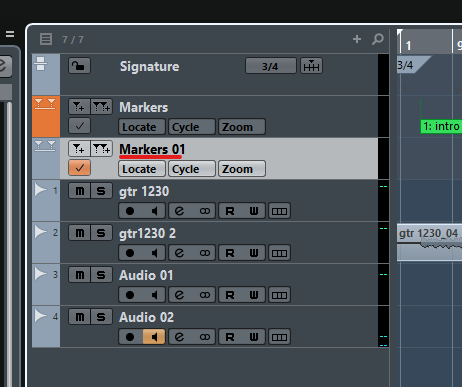Open channel settings for Audio 02
The height and width of the screenshot is (387, 462).
point(179,337)
